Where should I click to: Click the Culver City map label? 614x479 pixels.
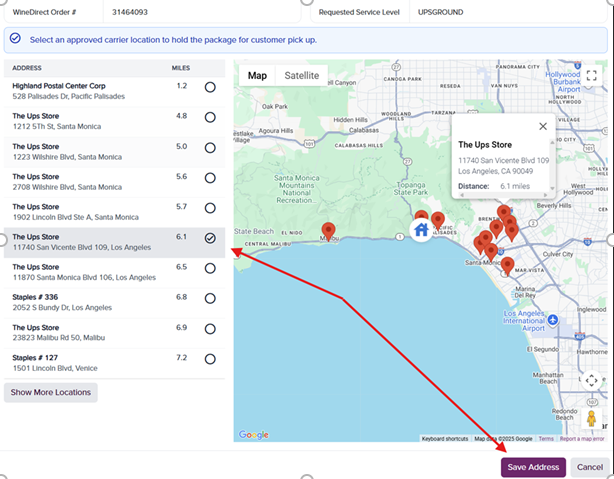[x=558, y=254]
